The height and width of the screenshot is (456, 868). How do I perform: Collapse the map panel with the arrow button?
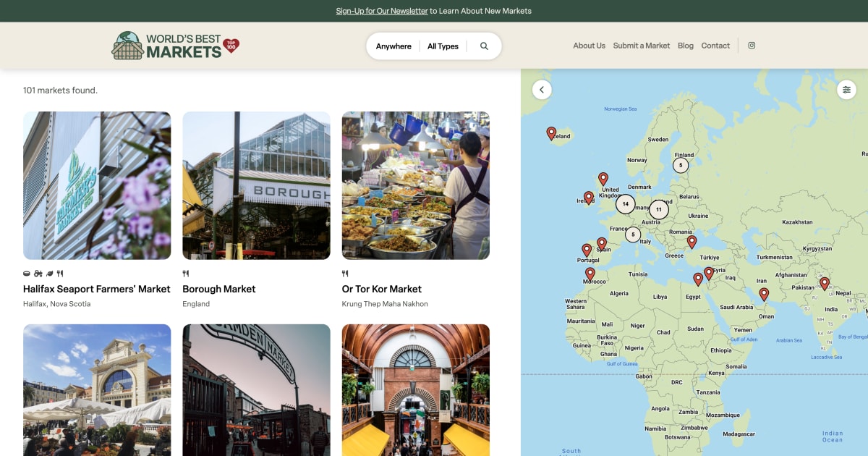541,89
